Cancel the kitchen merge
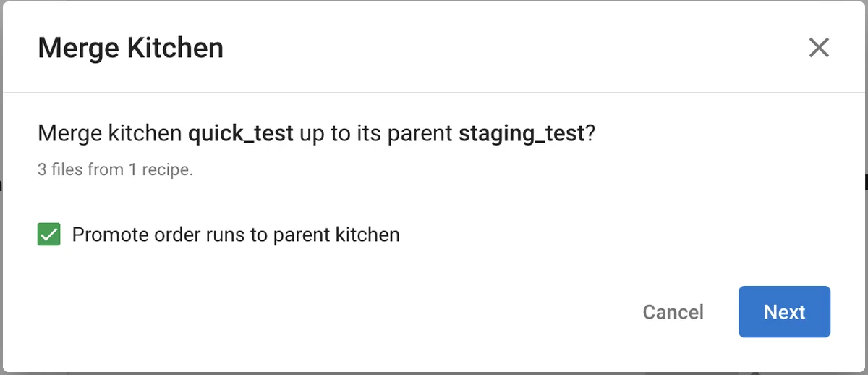Viewport: 868px width, 375px height. pos(673,312)
